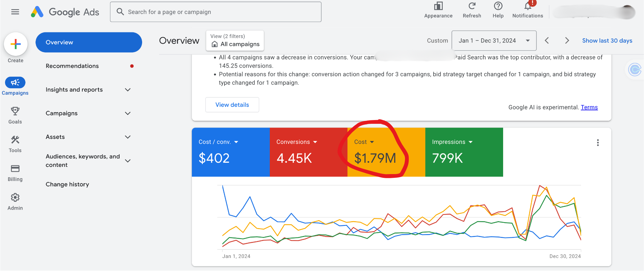644x274 pixels.
Task: Change the Appearance setting
Action: [438, 7]
